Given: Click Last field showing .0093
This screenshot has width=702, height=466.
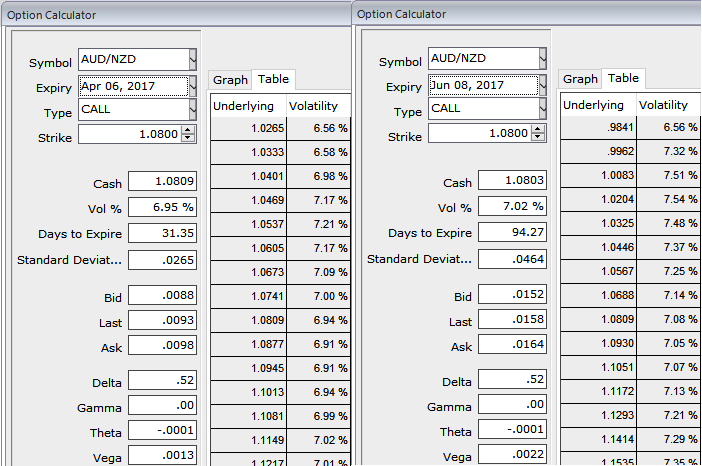Looking at the screenshot, I should (x=163, y=321).
